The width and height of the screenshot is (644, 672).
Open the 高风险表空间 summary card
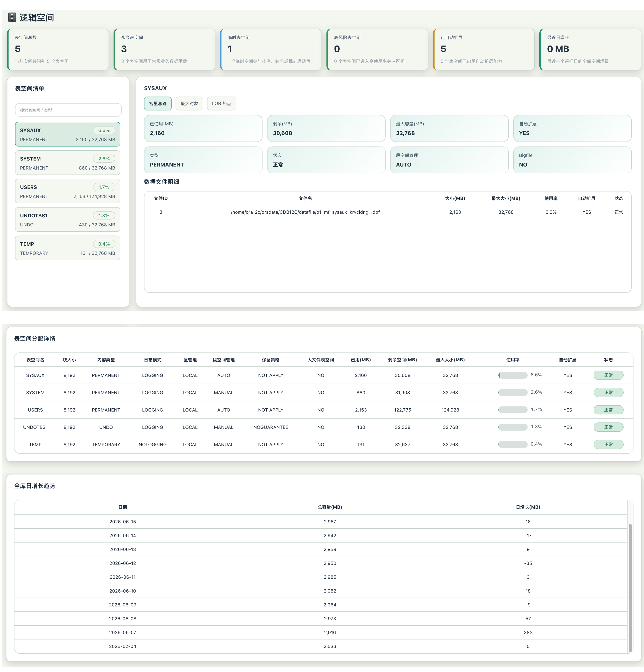[377, 50]
